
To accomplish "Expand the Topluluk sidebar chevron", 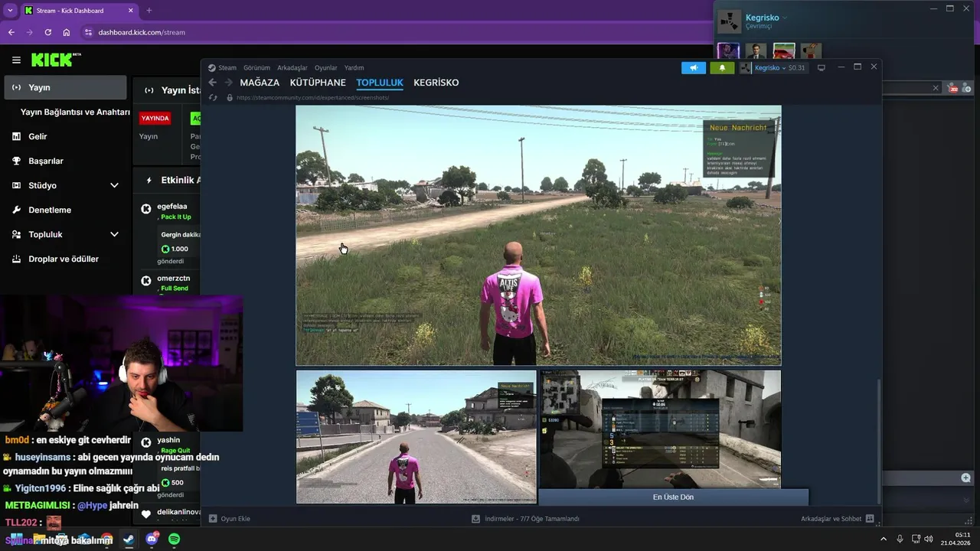I will point(114,234).
